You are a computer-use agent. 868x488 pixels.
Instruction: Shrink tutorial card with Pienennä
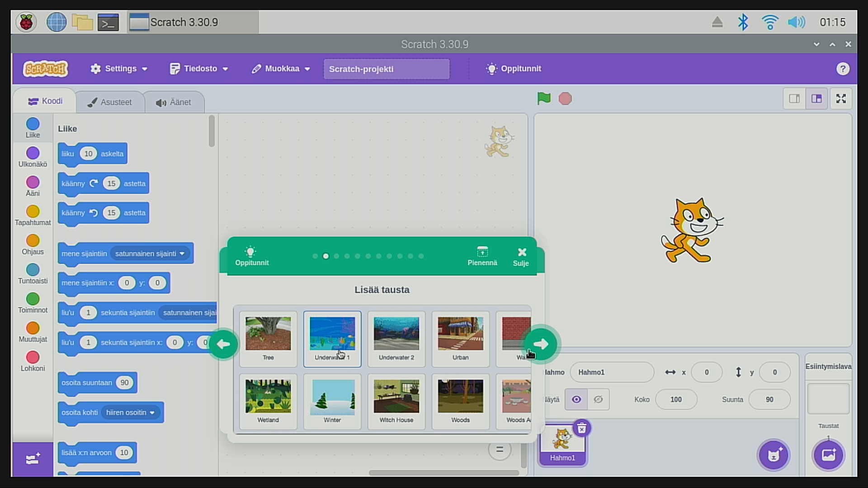coord(482,256)
